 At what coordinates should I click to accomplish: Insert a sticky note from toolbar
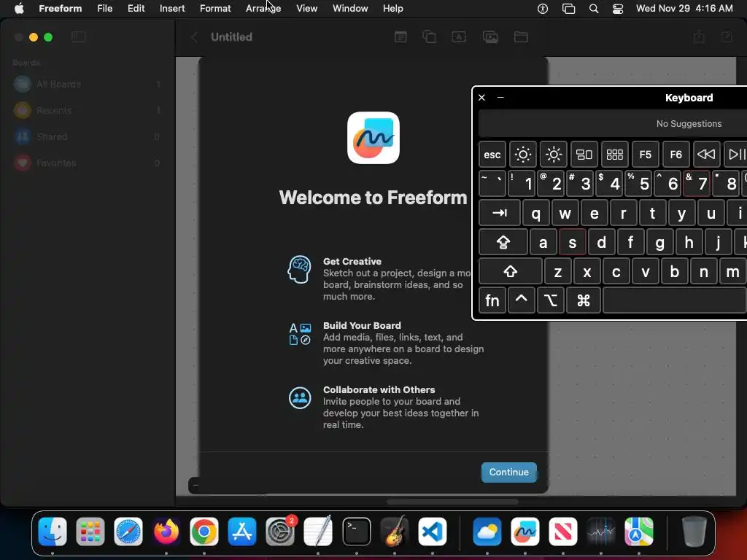[x=400, y=36]
